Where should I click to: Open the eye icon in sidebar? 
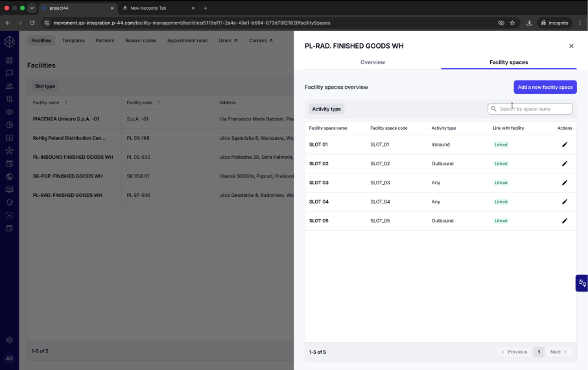click(9, 112)
